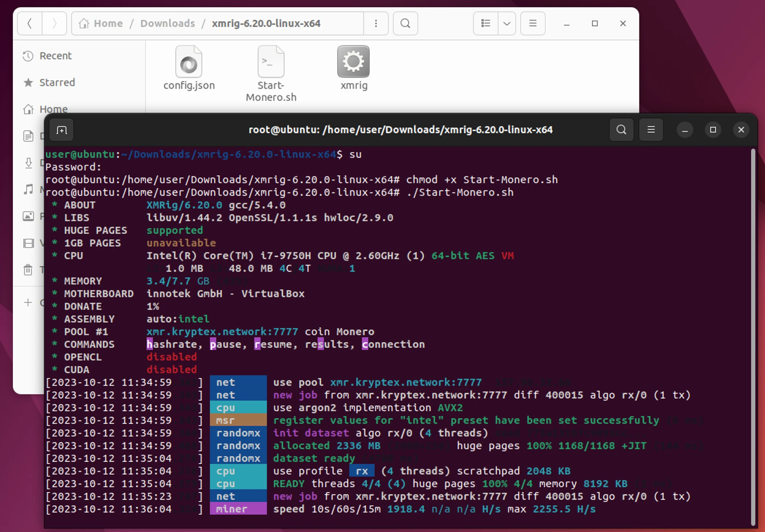The image size is (765, 532).
Task: Search files in the file manager
Action: [x=405, y=24]
